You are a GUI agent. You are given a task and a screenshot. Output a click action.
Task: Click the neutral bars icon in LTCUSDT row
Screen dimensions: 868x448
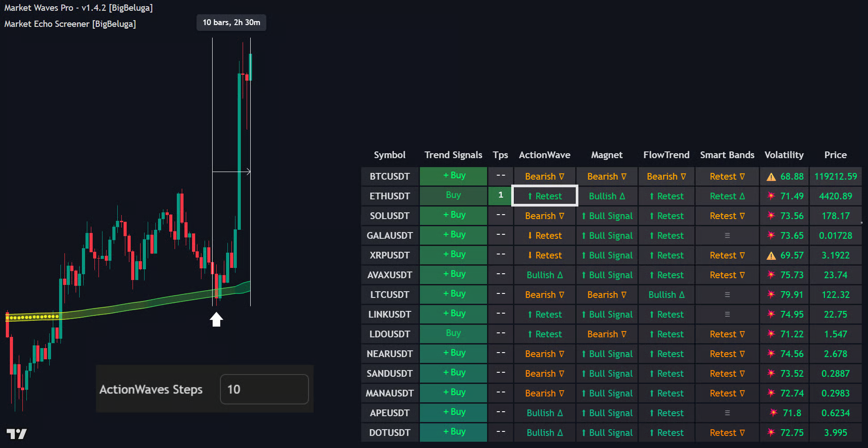(x=727, y=295)
